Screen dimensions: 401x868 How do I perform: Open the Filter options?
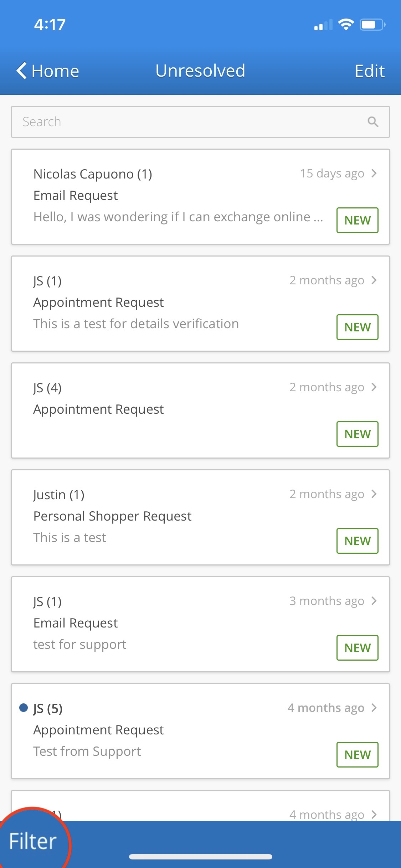(33, 842)
